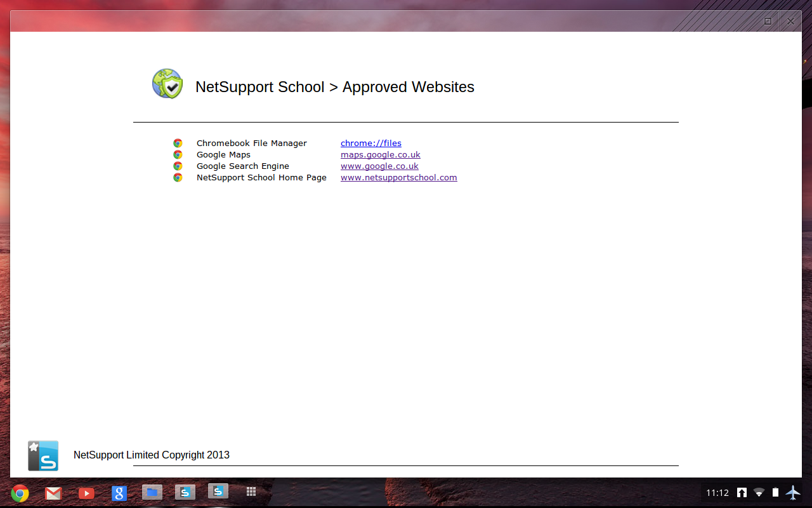Open the www.netsupportschool.com link
This screenshot has height=508, width=812.
pyautogui.click(x=399, y=178)
